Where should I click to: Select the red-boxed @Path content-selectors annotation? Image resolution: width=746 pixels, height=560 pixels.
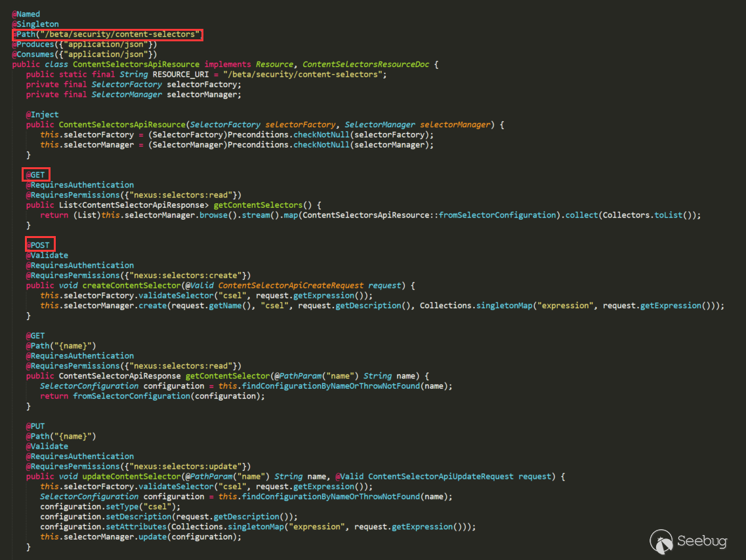108,34
